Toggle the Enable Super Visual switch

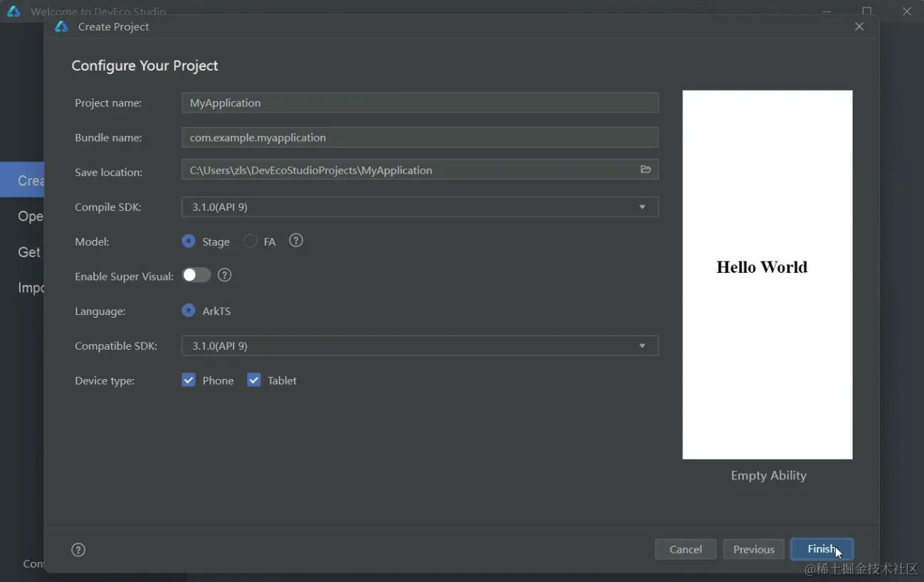pyautogui.click(x=196, y=275)
